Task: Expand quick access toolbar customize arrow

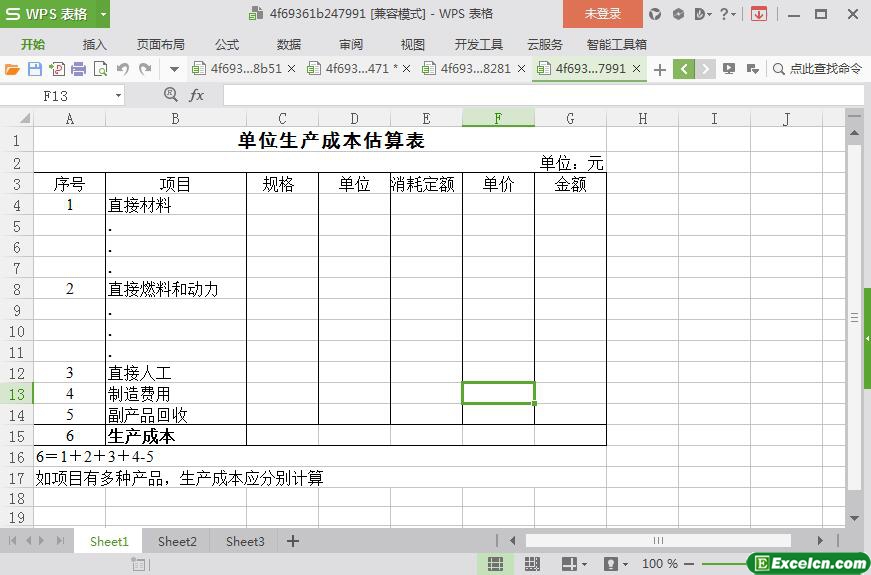Action: click(x=174, y=69)
